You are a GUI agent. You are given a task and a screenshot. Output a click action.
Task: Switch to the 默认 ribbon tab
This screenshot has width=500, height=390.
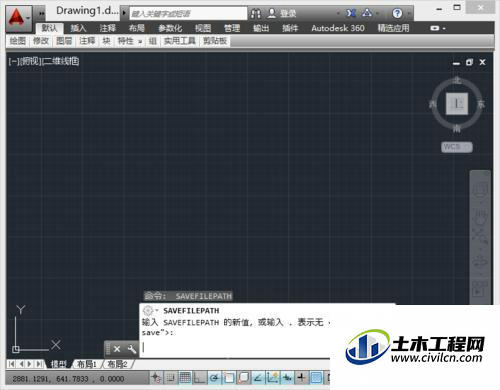pyautogui.click(x=49, y=28)
